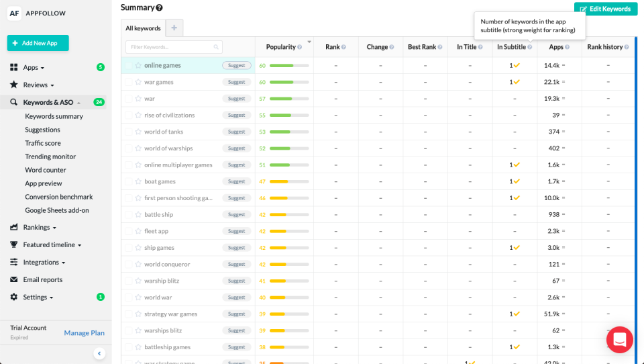Expand the Apps sidebar menu

click(33, 68)
